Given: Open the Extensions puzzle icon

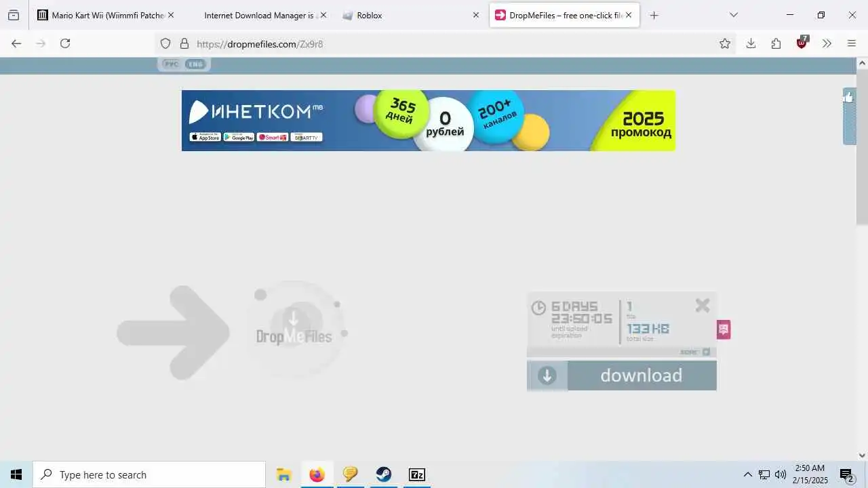Looking at the screenshot, I should click(776, 43).
